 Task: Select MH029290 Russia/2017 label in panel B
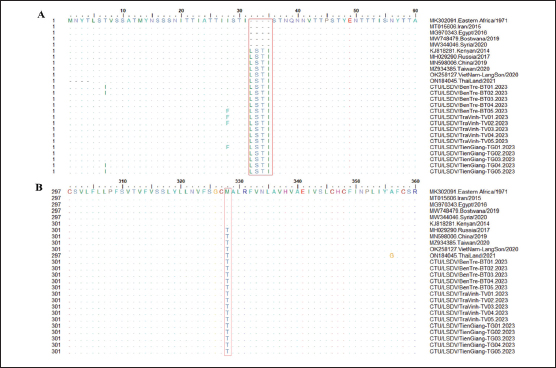pos(460,230)
